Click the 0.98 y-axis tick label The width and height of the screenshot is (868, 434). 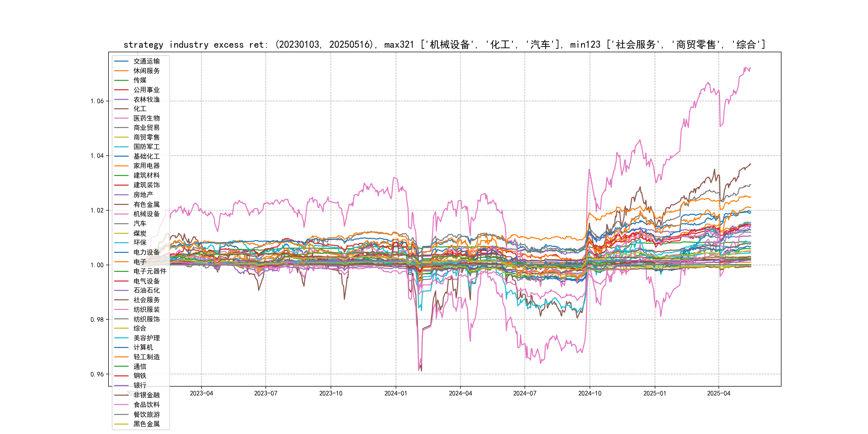97,319
